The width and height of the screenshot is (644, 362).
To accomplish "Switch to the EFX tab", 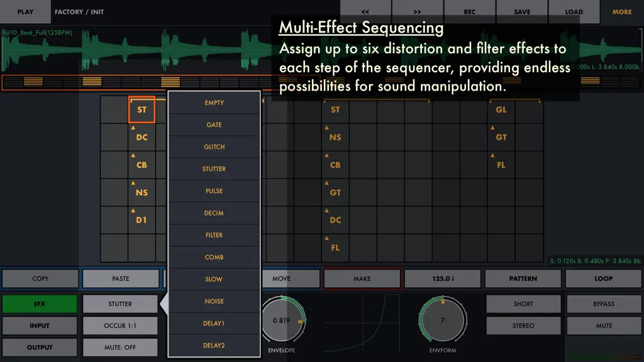I will (40, 304).
